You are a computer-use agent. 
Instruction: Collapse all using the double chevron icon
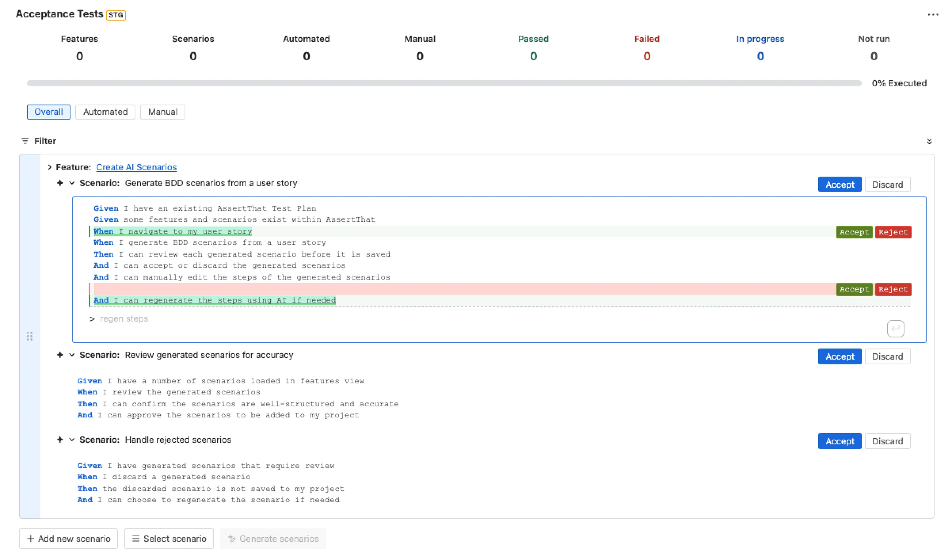pyautogui.click(x=929, y=141)
